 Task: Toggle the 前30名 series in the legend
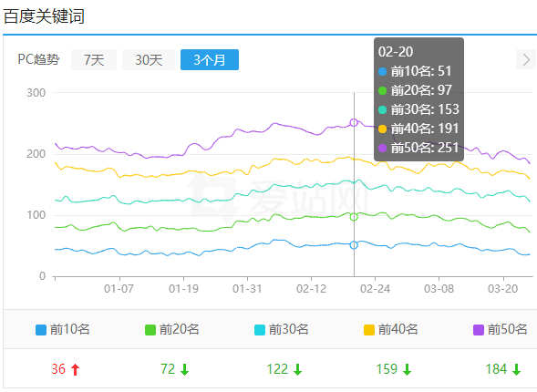click(x=282, y=329)
